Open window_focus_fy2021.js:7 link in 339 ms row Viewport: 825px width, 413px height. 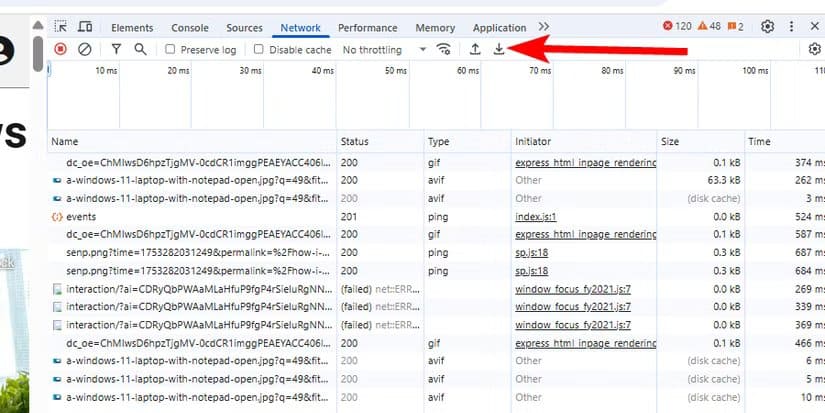point(573,307)
